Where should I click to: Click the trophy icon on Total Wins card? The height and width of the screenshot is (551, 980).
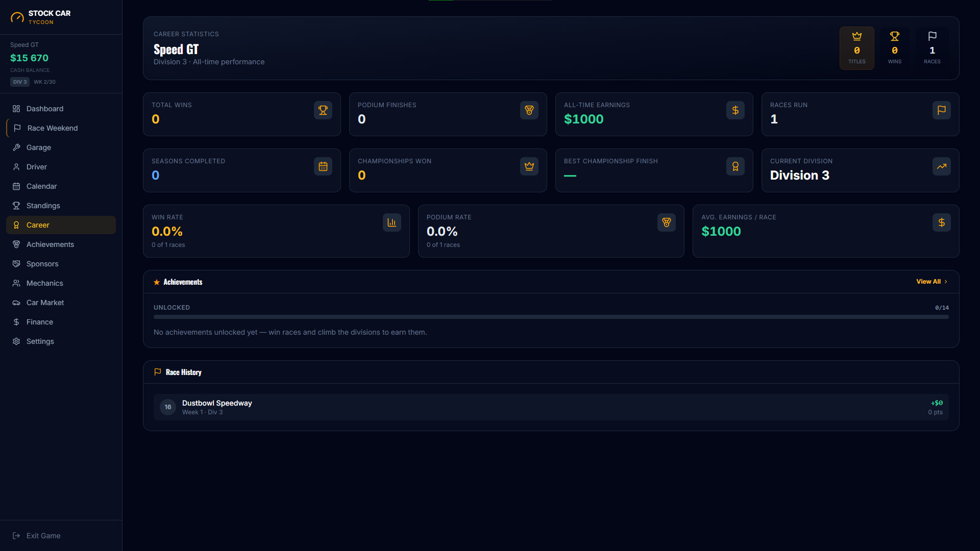[323, 110]
